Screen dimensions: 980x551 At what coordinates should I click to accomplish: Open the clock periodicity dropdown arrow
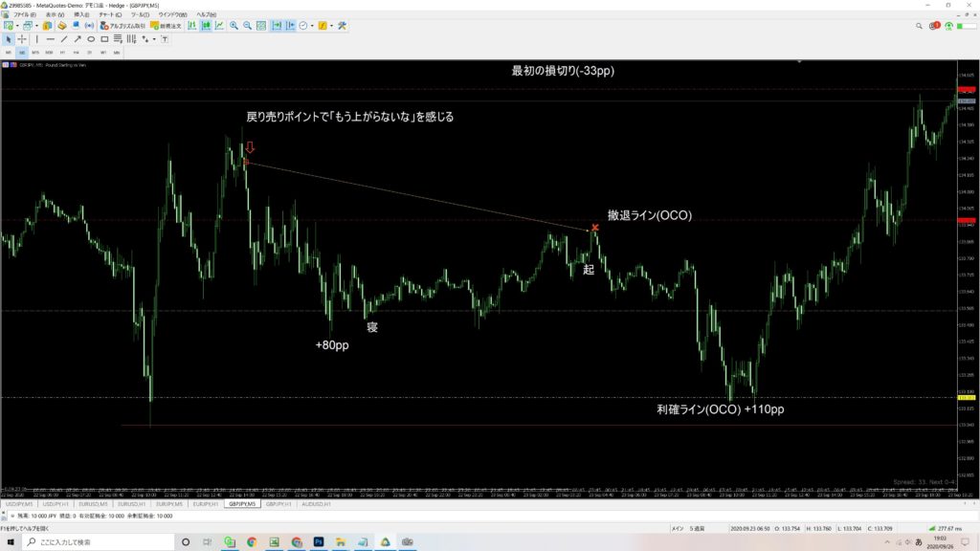311,26
